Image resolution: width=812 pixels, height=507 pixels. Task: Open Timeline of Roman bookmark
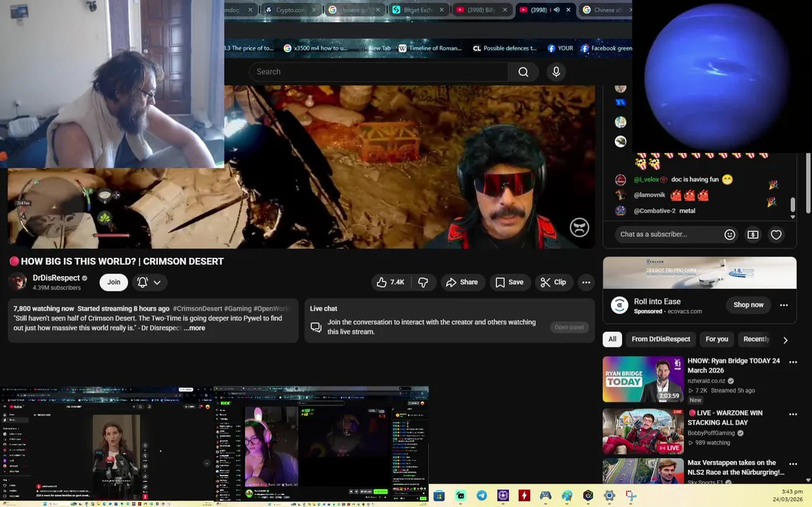click(430, 48)
